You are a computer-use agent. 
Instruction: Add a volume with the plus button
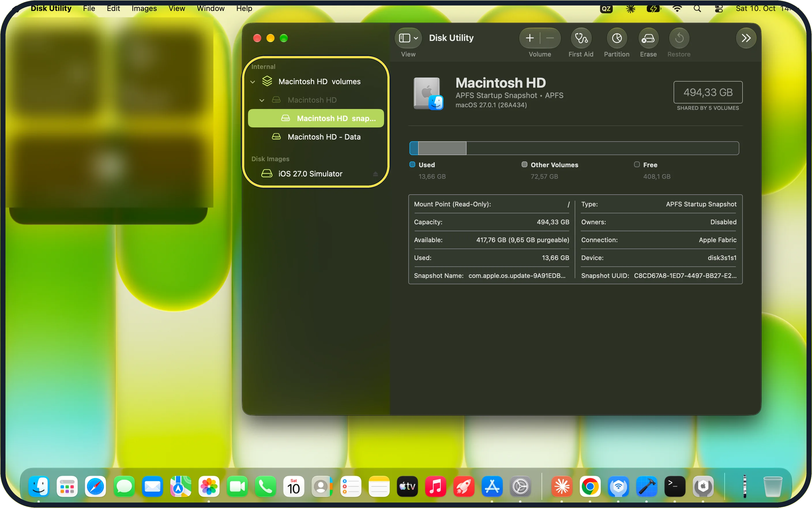click(530, 38)
